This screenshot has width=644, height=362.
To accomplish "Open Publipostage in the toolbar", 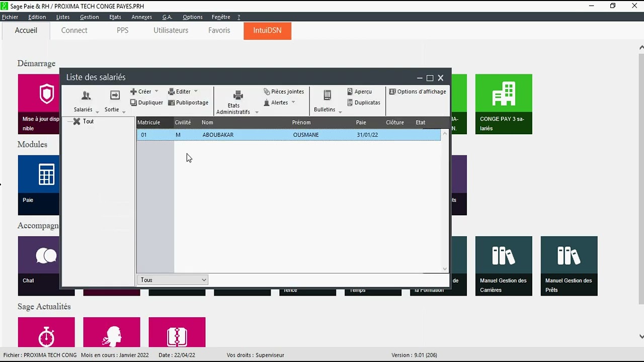I will click(x=188, y=103).
